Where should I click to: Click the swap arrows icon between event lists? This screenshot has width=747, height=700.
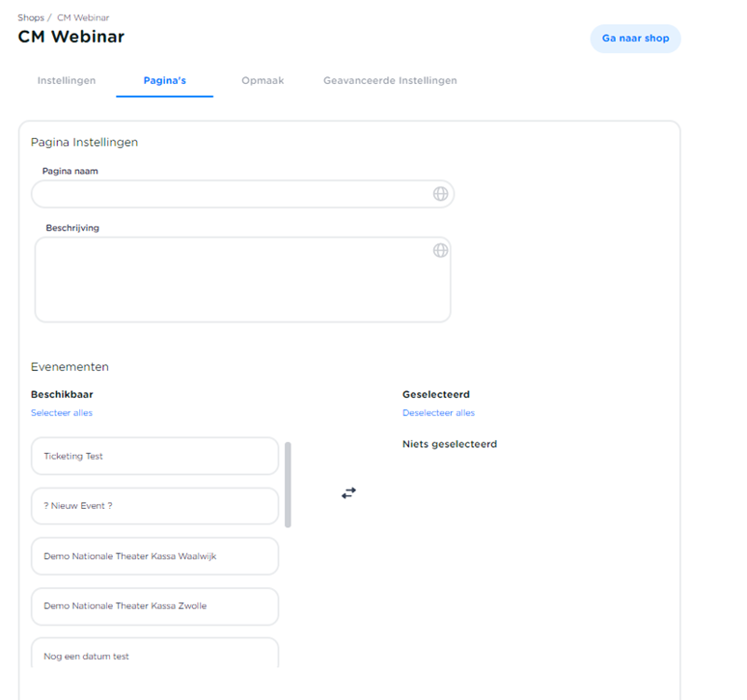tap(348, 492)
